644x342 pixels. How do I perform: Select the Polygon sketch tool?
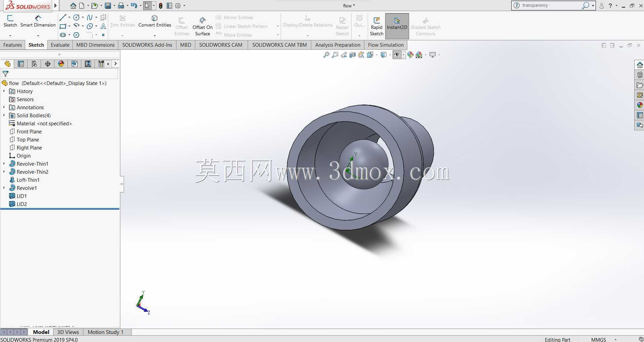[77, 35]
